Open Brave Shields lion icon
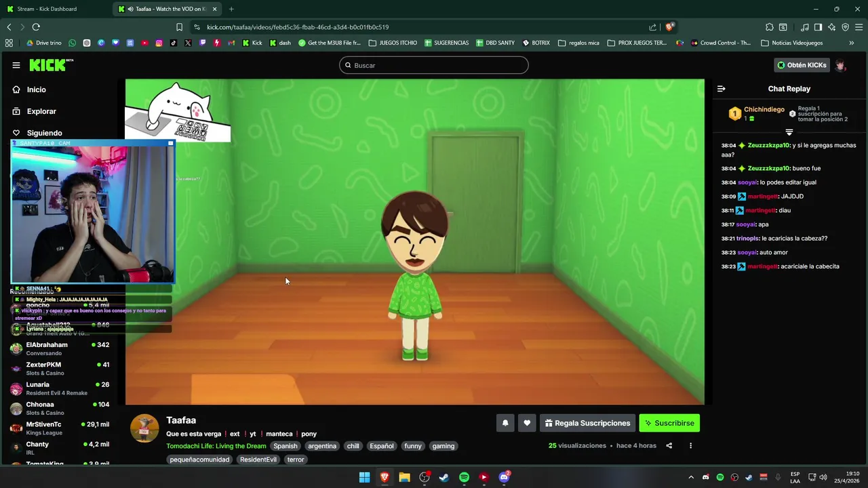 point(669,27)
